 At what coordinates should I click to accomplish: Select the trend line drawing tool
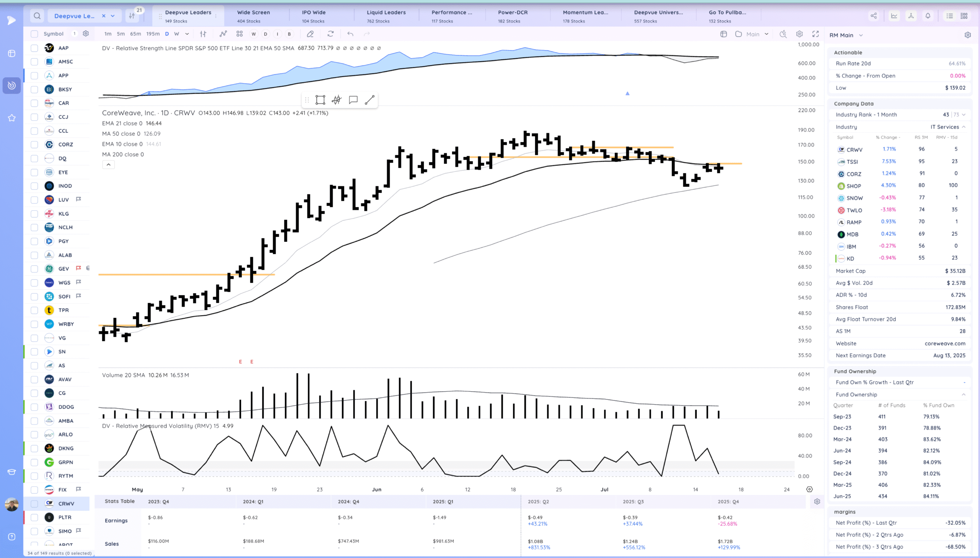369,100
